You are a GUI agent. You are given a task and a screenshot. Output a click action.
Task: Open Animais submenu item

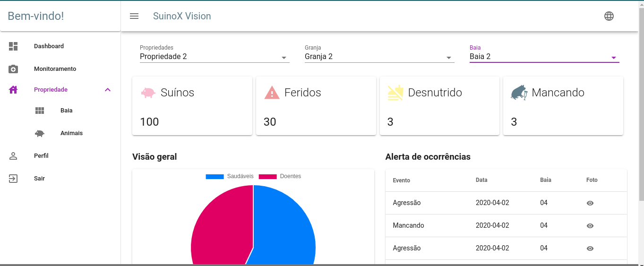60,133
